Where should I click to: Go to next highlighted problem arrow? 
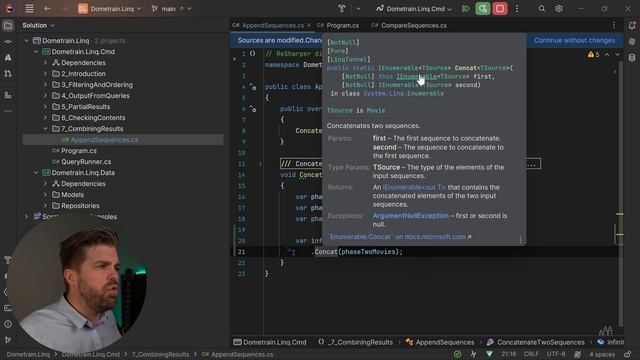[617, 54]
